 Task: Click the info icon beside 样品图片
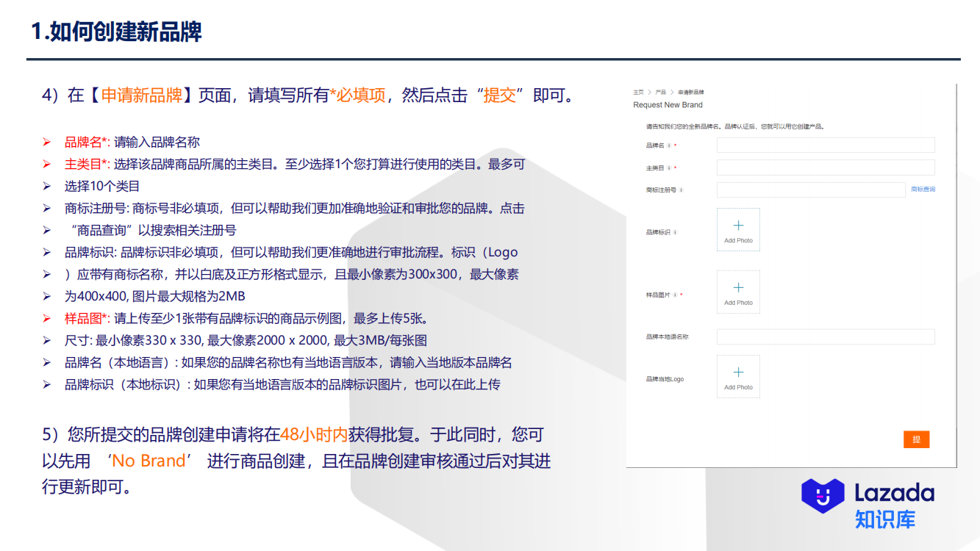675,295
